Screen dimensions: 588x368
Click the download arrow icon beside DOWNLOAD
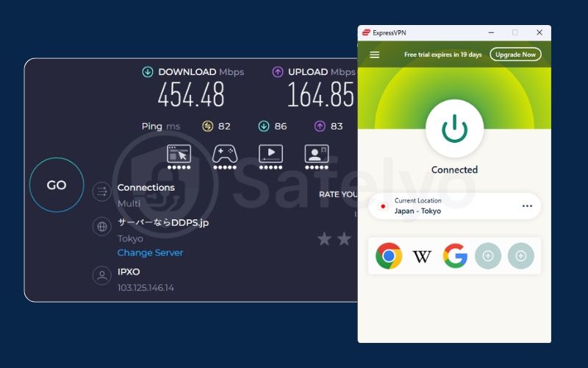[148, 71]
